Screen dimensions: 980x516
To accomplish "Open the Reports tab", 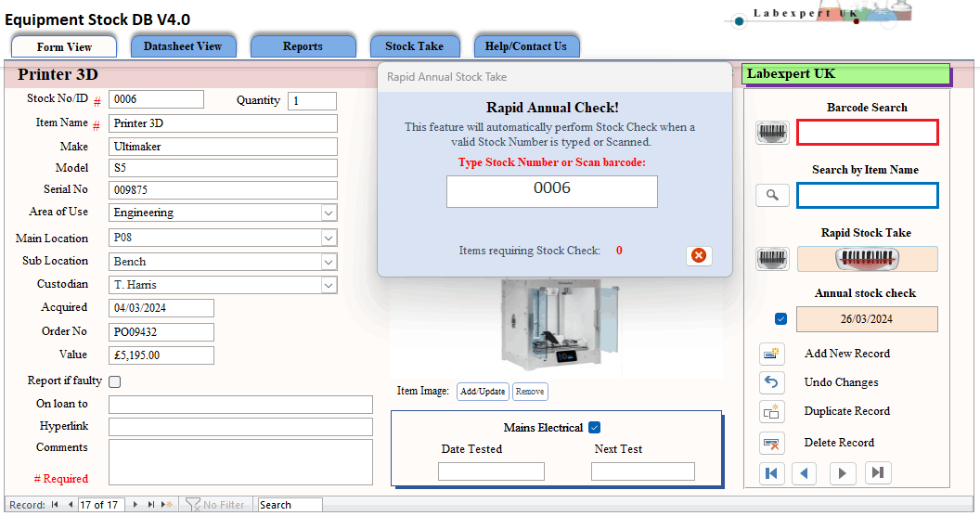I will tap(303, 46).
